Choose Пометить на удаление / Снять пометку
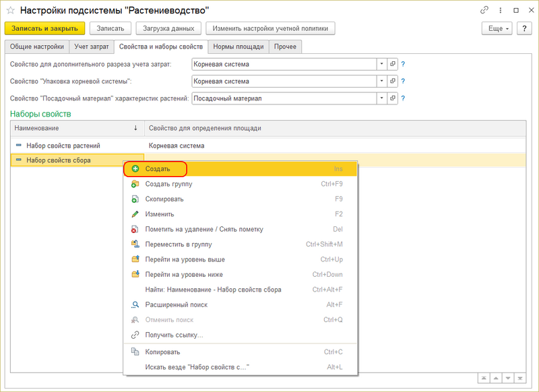This screenshot has height=392, width=539. tap(241, 229)
